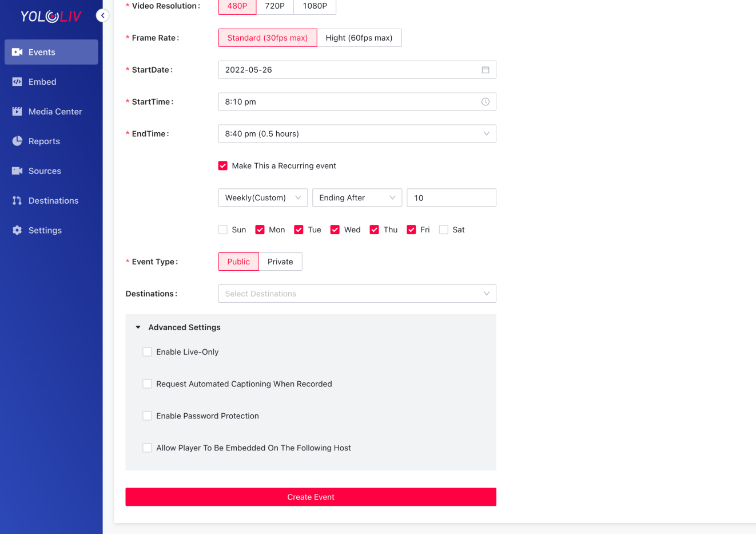Click the YoloLiv logo
The image size is (756, 534).
[51, 16]
